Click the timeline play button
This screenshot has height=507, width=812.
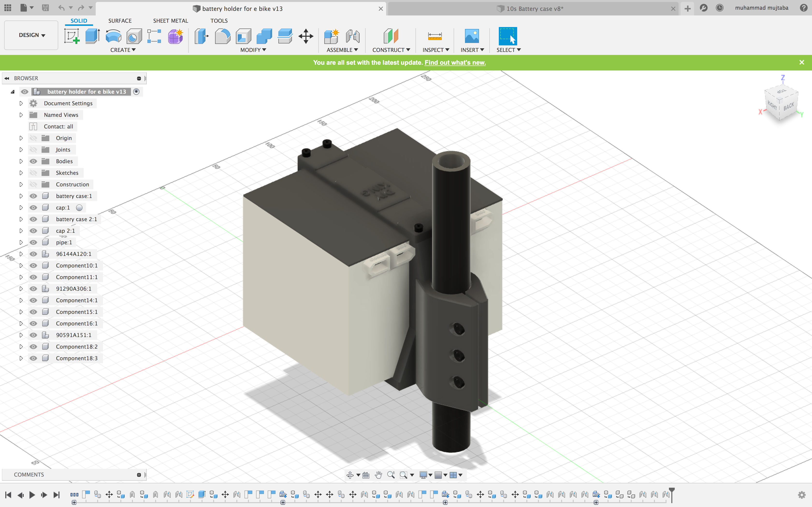[x=32, y=495]
